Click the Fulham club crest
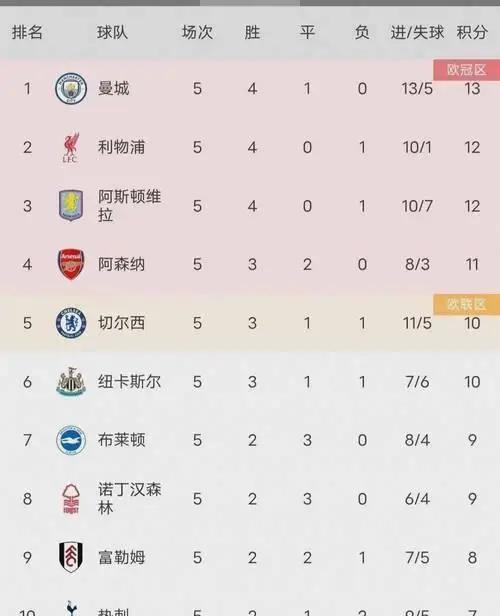This screenshot has height=616, width=500. 71,557
